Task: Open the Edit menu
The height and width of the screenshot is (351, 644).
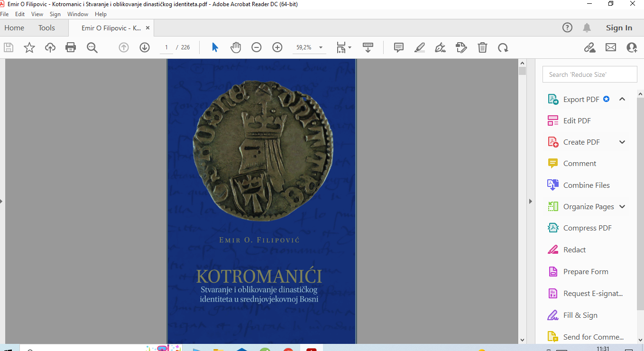Action: [x=20, y=14]
